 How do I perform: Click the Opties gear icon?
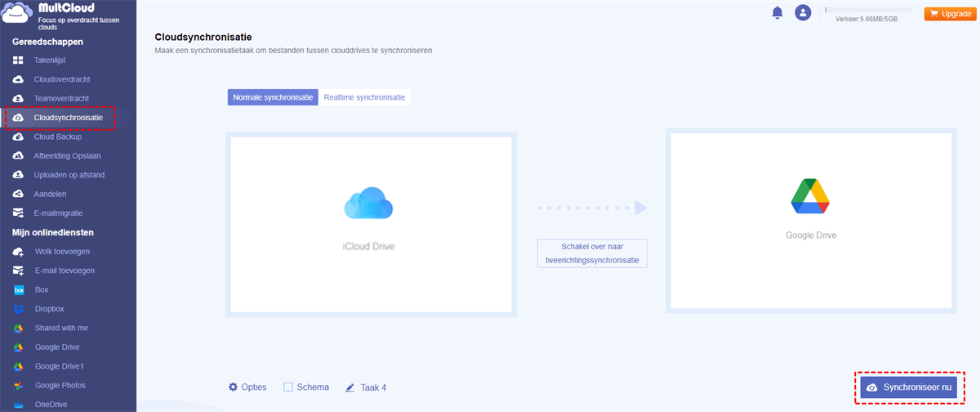[233, 387]
